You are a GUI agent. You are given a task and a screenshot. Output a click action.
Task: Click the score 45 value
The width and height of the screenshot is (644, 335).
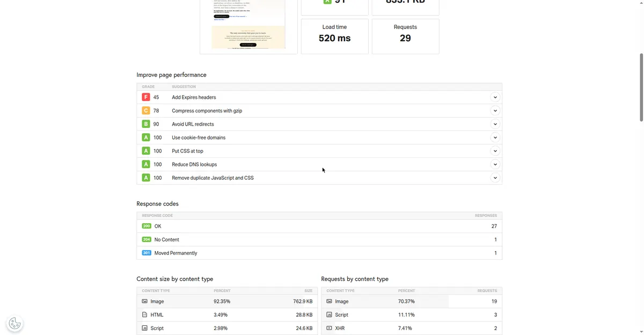click(x=156, y=97)
